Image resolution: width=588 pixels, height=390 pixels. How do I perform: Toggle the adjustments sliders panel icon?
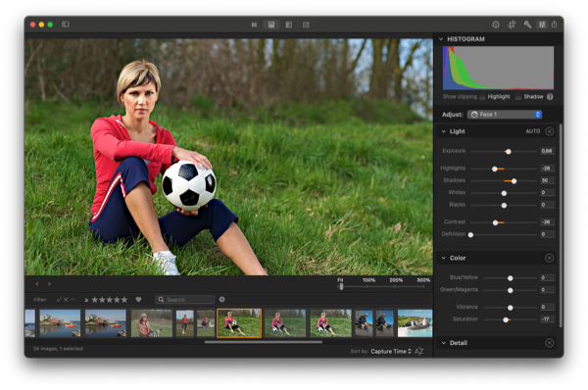(542, 24)
